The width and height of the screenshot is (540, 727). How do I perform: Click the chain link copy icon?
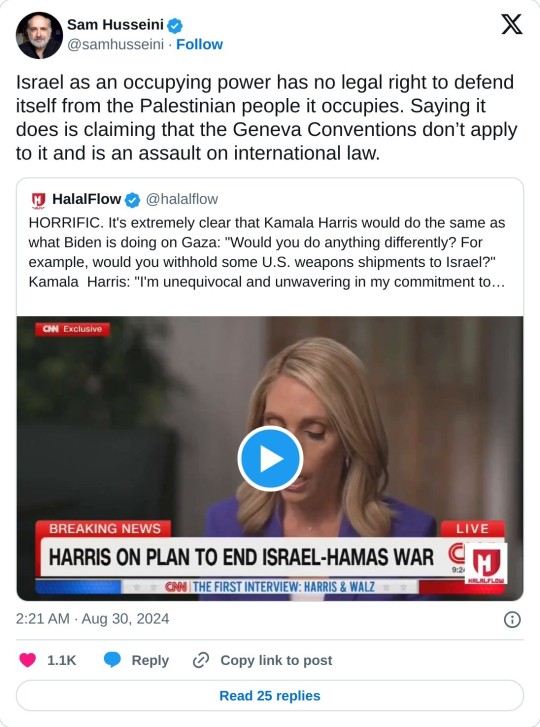[x=201, y=660]
